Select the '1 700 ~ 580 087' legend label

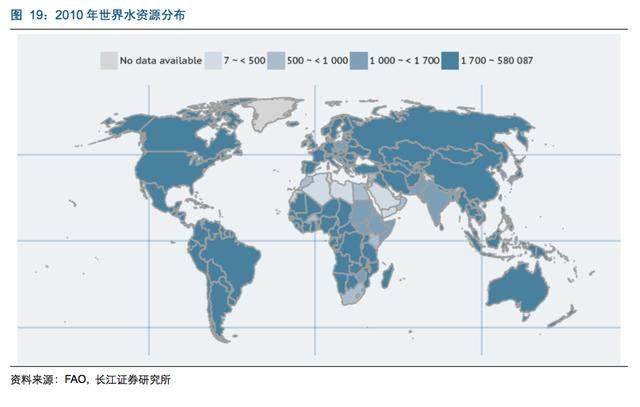click(x=497, y=60)
